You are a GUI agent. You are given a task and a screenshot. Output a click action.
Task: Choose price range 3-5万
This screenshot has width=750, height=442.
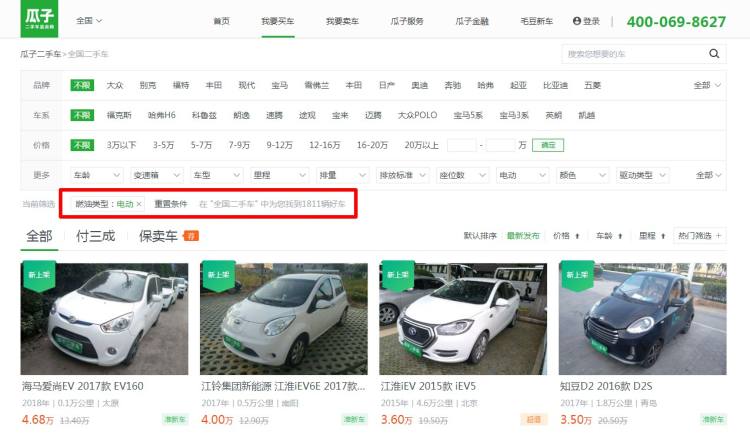(164, 145)
